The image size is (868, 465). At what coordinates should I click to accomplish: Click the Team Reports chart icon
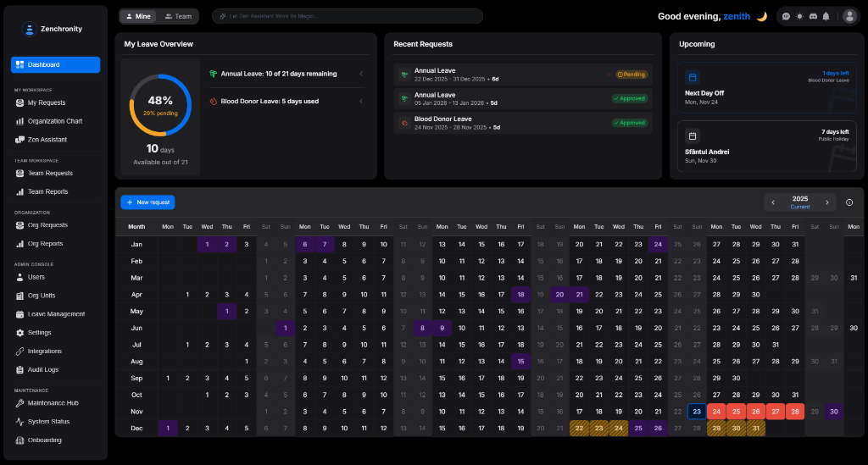click(x=20, y=192)
